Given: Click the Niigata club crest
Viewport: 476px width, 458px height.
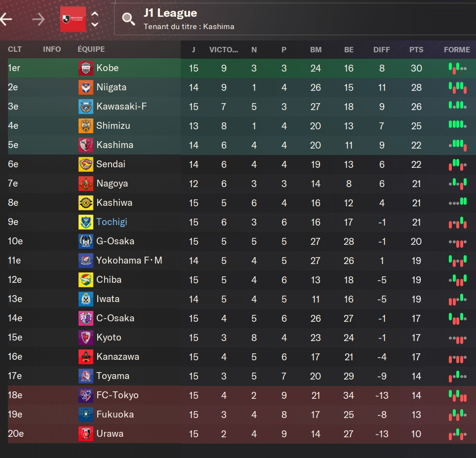Looking at the screenshot, I should click(x=86, y=87).
